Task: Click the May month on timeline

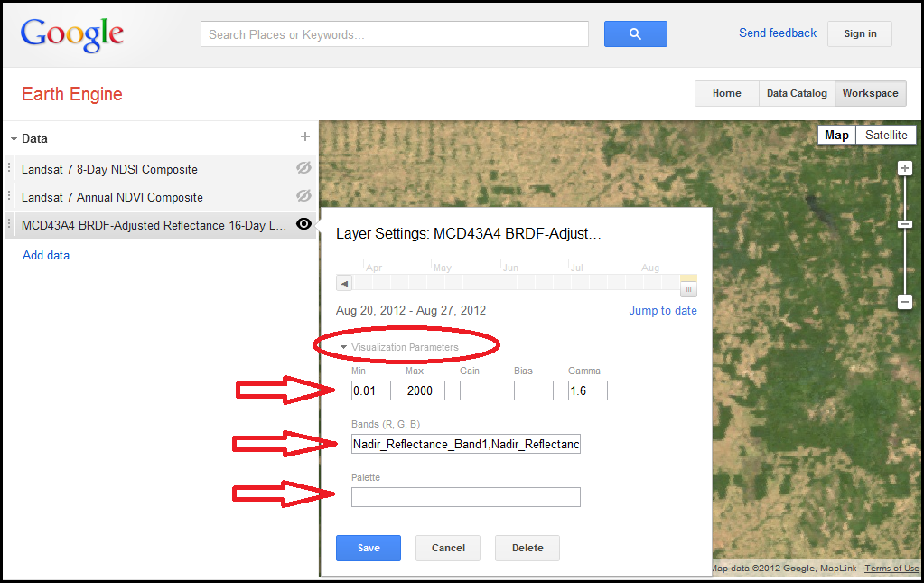Action: tap(442, 268)
